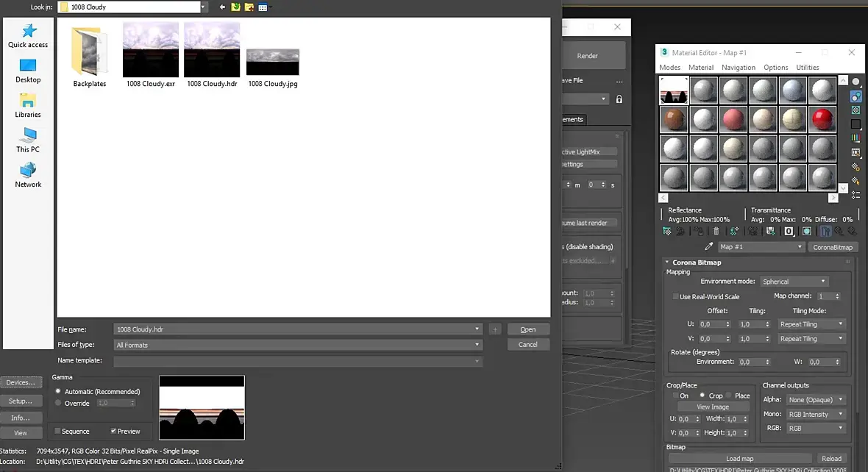Click Devices... button
Viewport: 868px width, 472px height.
pos(21,382)
